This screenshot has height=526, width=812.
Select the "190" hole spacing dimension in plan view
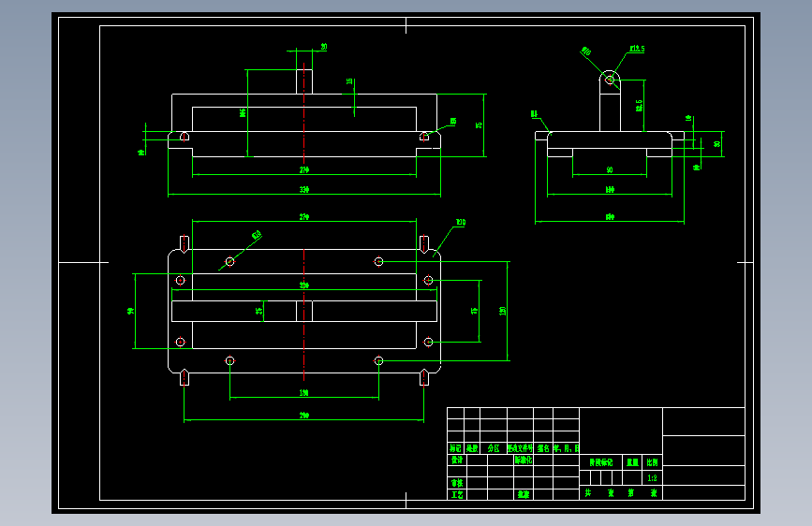[304, 392]
